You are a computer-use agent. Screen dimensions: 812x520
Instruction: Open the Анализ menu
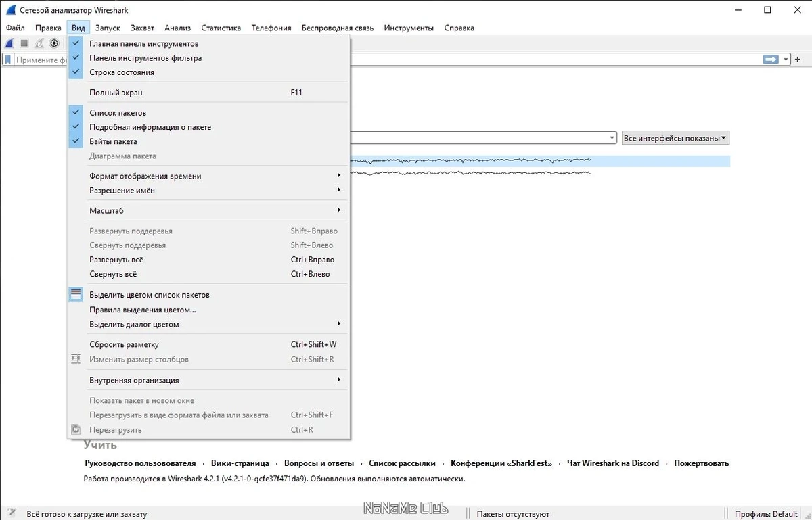click(x=177, y=28)
